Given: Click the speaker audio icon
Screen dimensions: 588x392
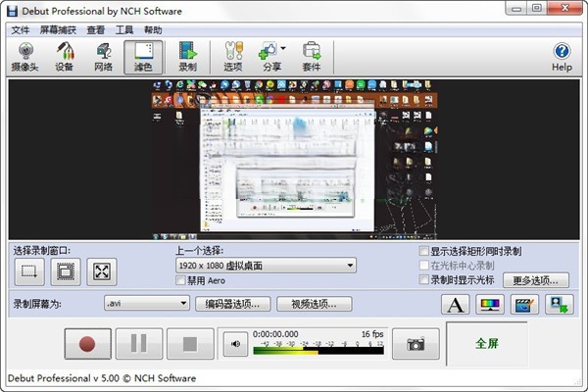Looking at the screenshot, I should click(235, 344).
